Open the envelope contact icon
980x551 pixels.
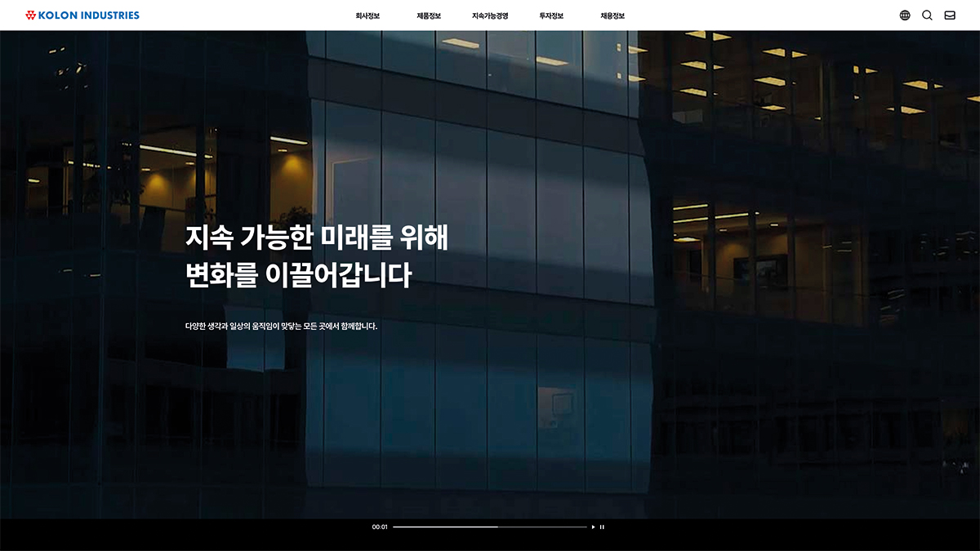(x=950, y=15)
